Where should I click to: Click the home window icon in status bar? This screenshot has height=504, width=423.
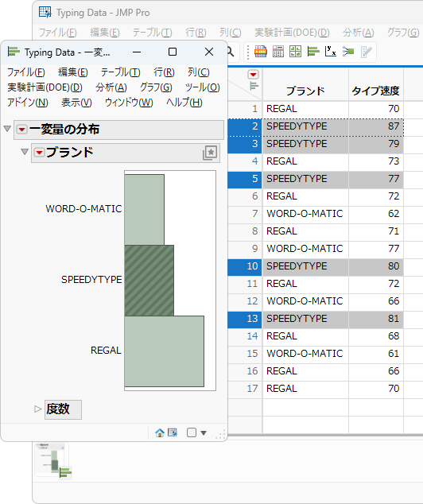click(x=160, y=432)
